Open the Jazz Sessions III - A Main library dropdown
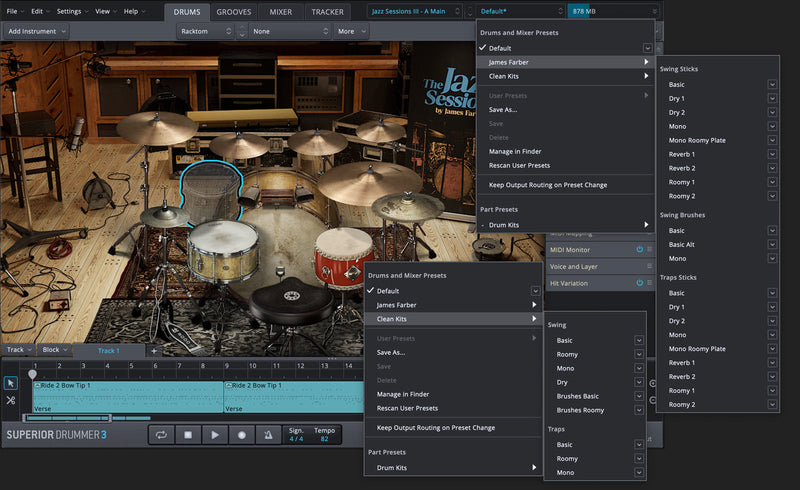This screenshot has width=800, height=490. point(415,11)
